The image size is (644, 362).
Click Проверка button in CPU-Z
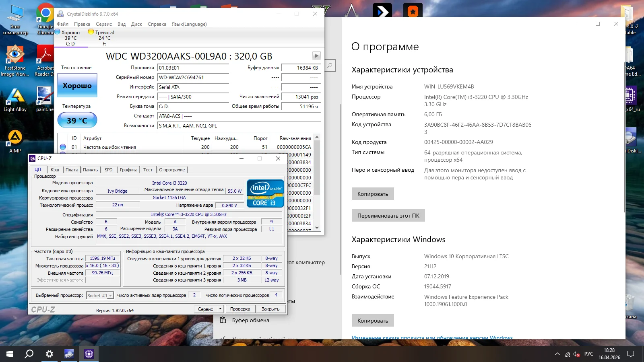[240, 309]
